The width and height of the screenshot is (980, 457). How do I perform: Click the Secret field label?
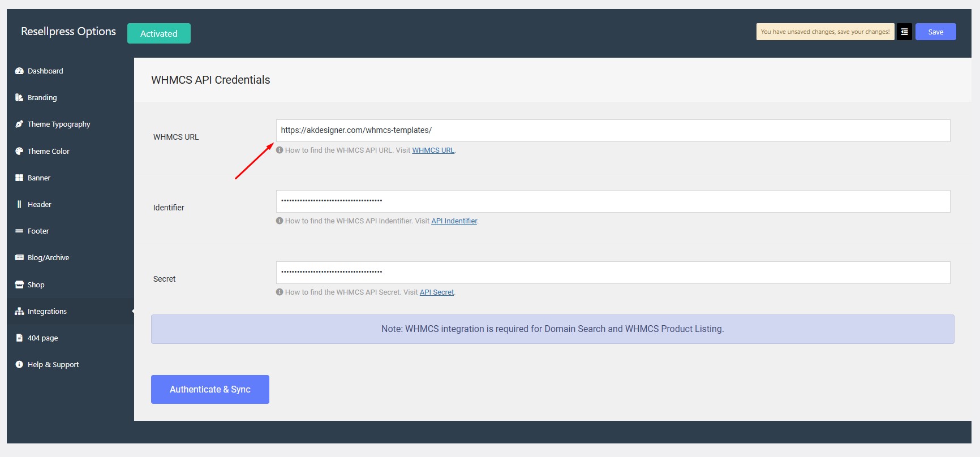[165, 279]
